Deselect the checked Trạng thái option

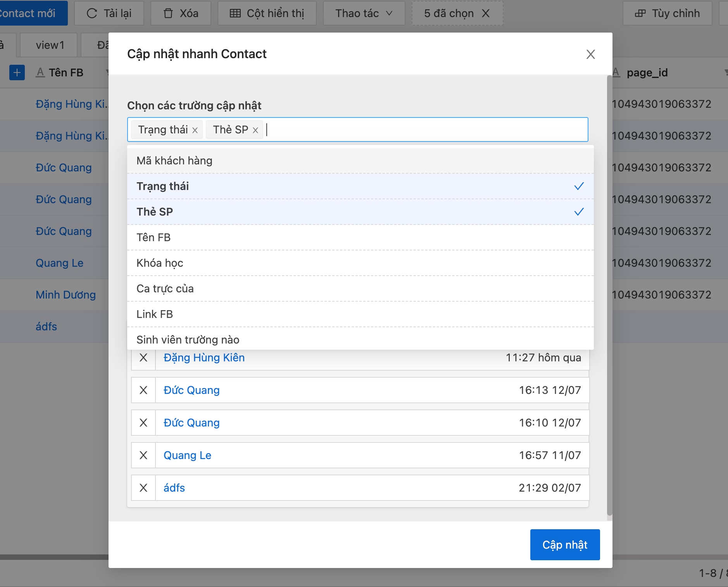[360, 186]
